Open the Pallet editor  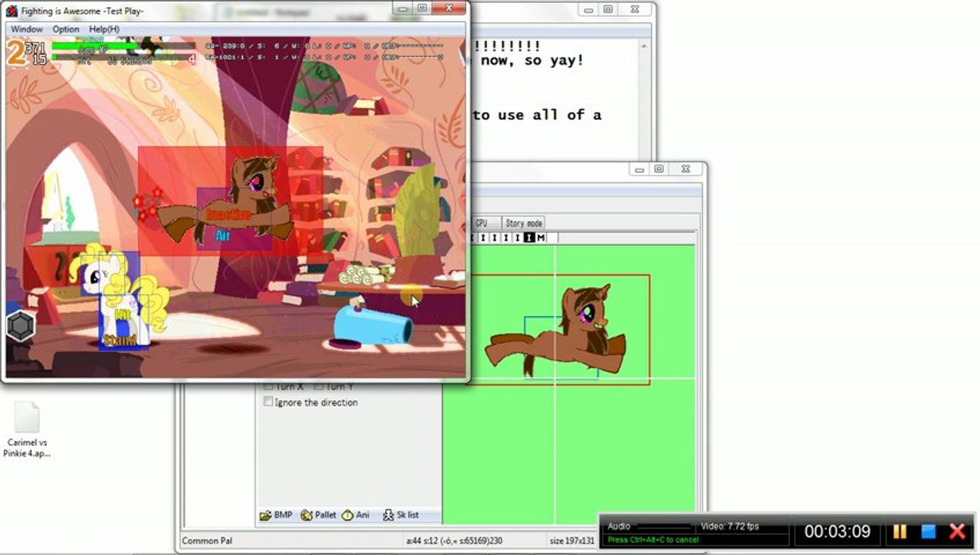click(318, 515)
